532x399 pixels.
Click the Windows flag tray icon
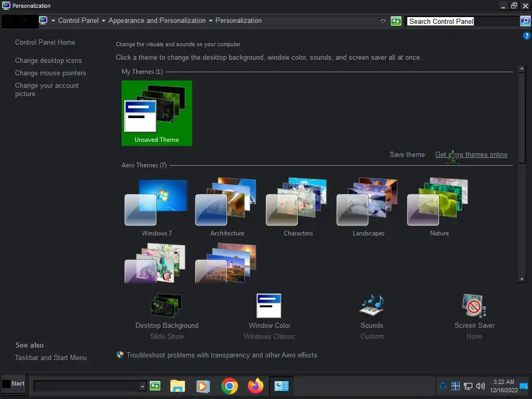(455, 386)
